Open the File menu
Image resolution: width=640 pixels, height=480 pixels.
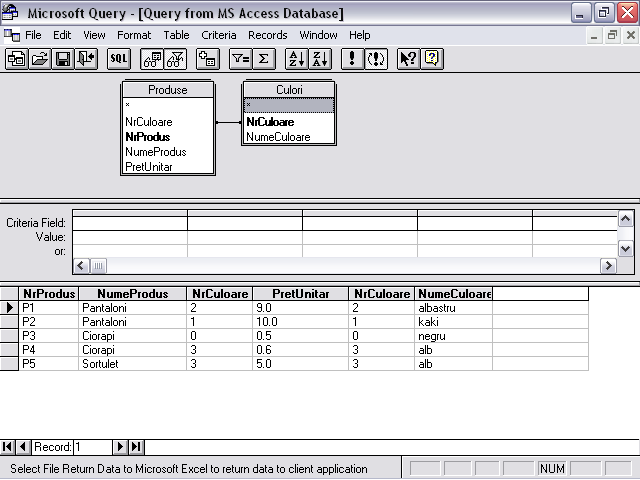(x=33, y=35)
